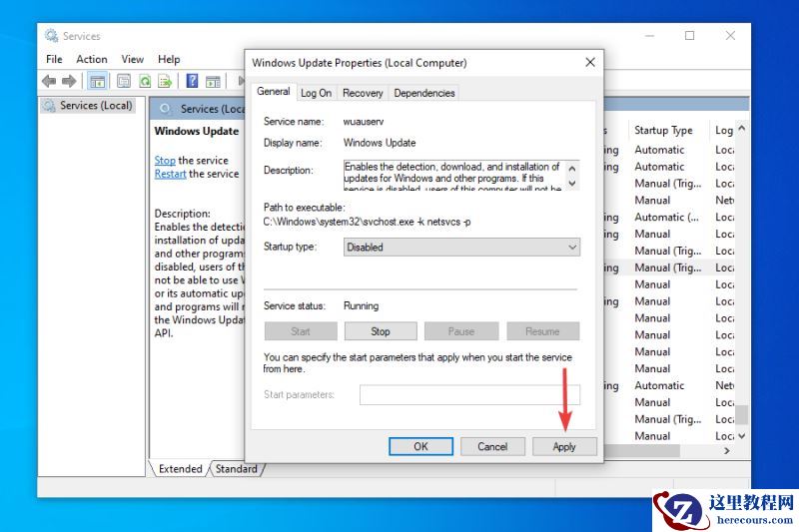Switch to the General tab

[274, 91]
